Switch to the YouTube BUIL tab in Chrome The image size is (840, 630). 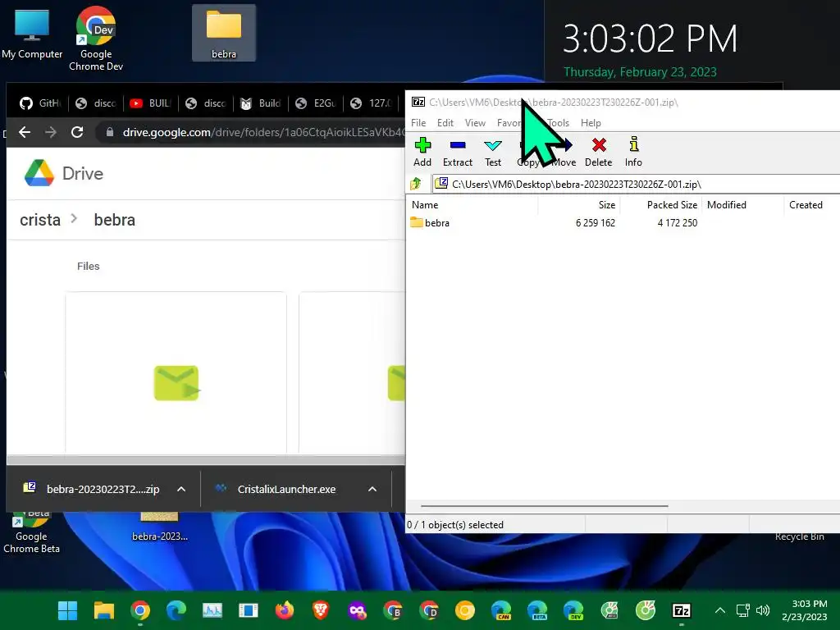151,103
